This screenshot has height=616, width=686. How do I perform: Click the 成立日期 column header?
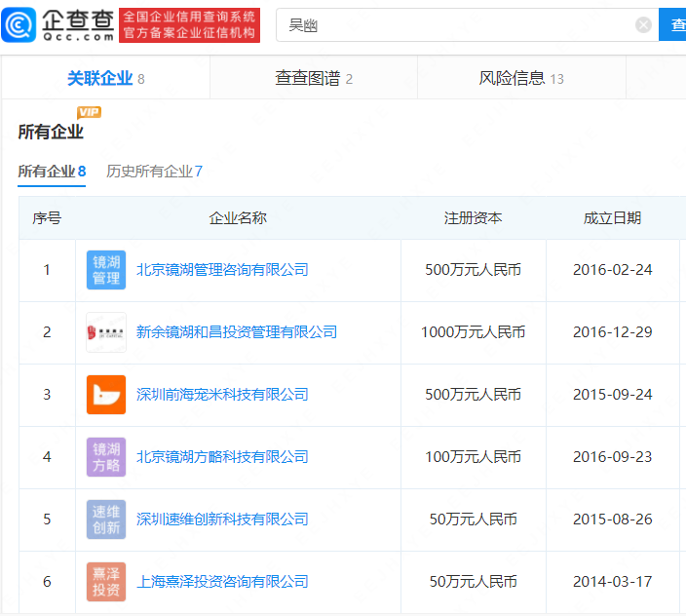click(x=612, y=218)
